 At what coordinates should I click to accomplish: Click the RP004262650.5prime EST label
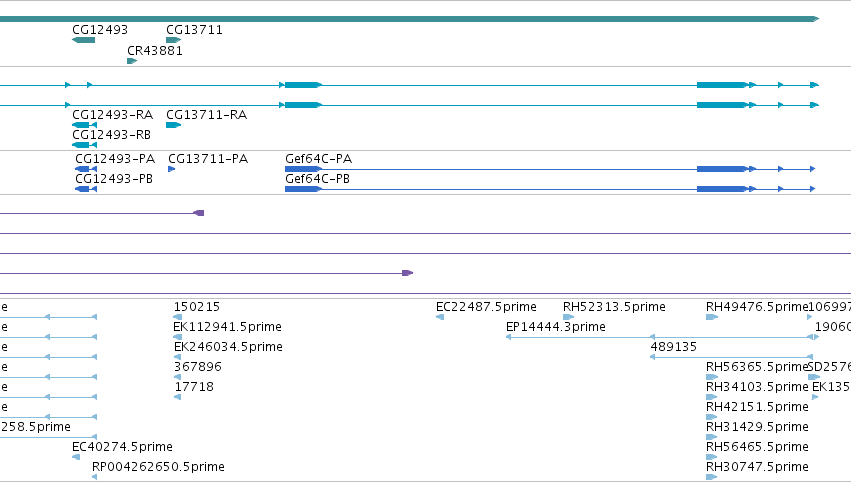[158, 467]
